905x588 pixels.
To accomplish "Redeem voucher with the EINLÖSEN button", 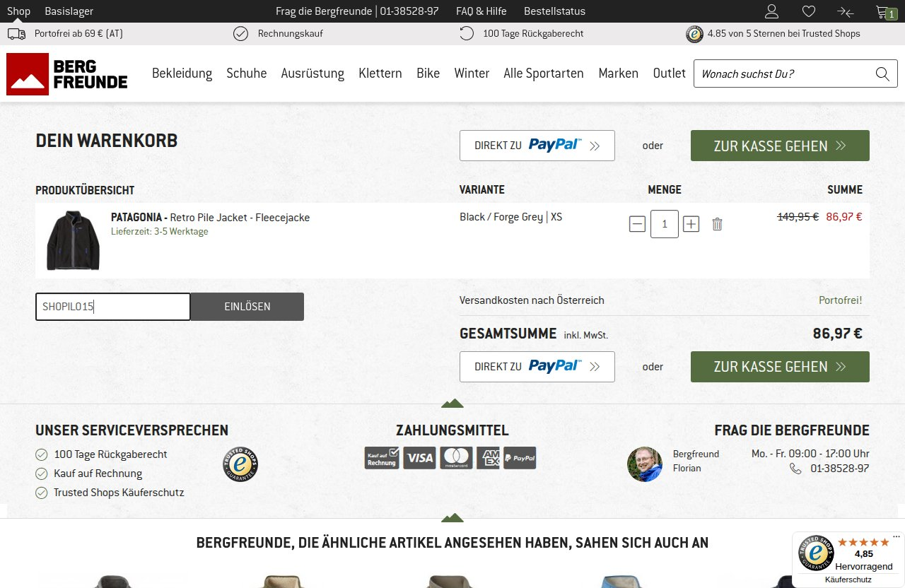I will pos(247,307).
